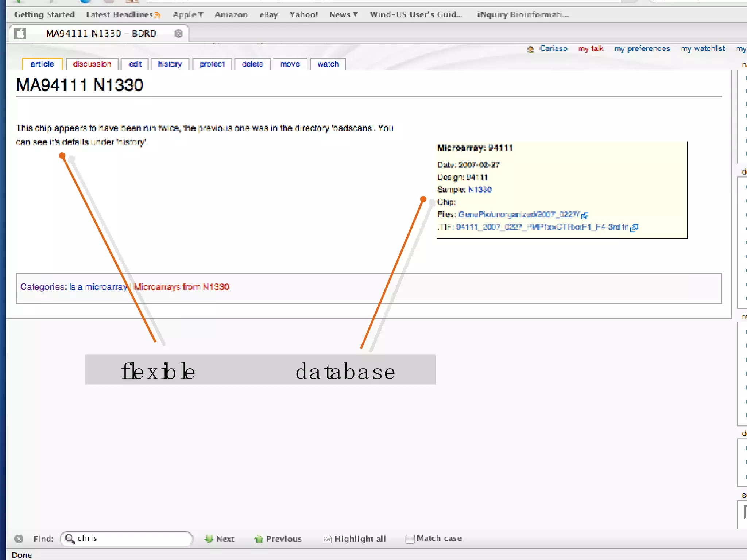Screen dimensions: 747x560
Task: Open iNquiry Bioinformatics bookmark
Action: click(x=523, y=15)
